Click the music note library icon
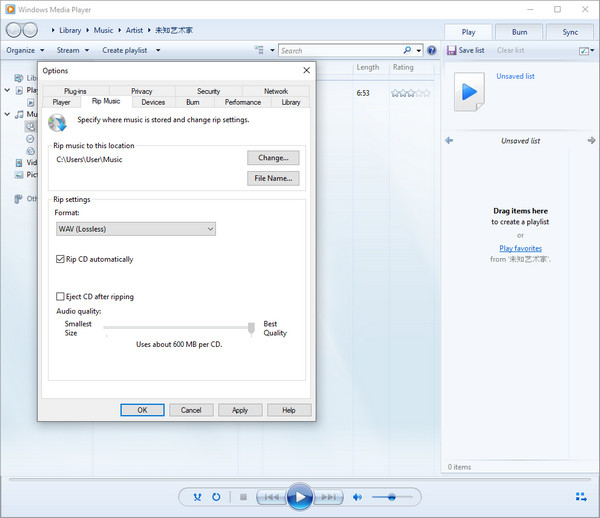600x518 pixels. point(19,114)
